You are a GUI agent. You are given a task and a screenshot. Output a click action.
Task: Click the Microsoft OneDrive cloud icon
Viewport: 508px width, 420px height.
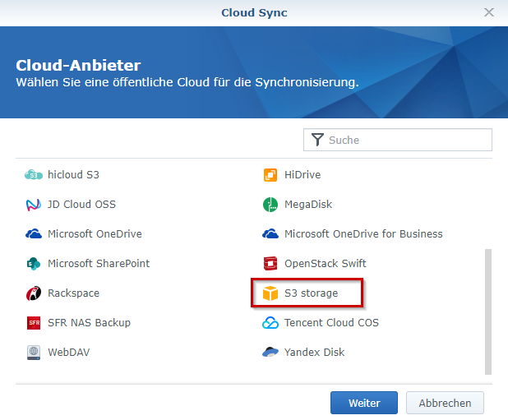tap(34, 233)
